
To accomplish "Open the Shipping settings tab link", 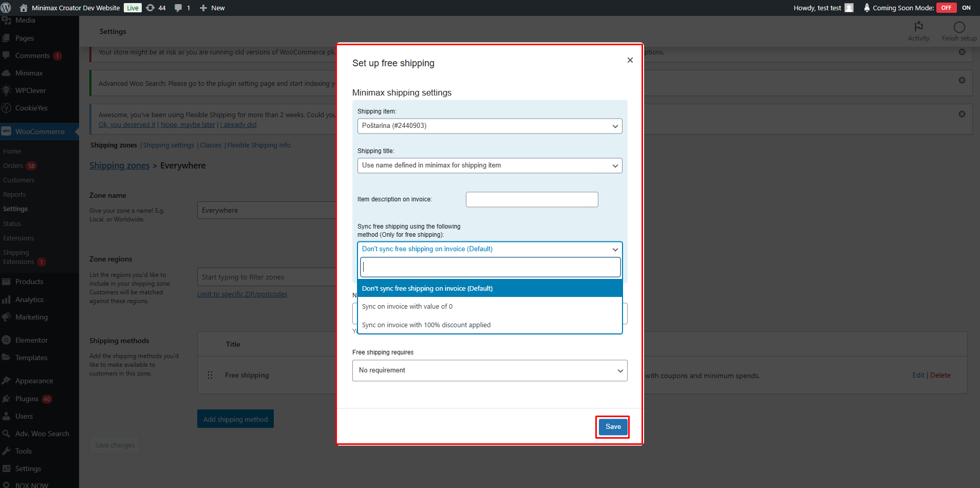I will point(168,145).
